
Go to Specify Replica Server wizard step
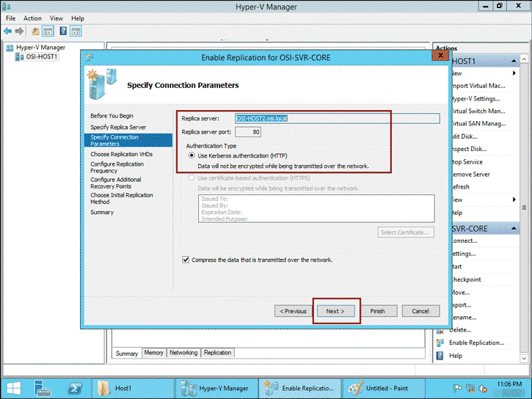click(x=118, y=127)
